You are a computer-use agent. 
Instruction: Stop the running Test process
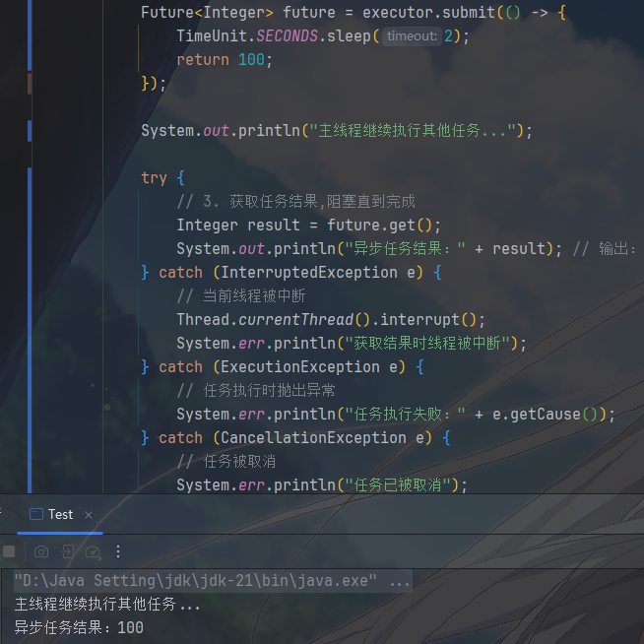9,551
